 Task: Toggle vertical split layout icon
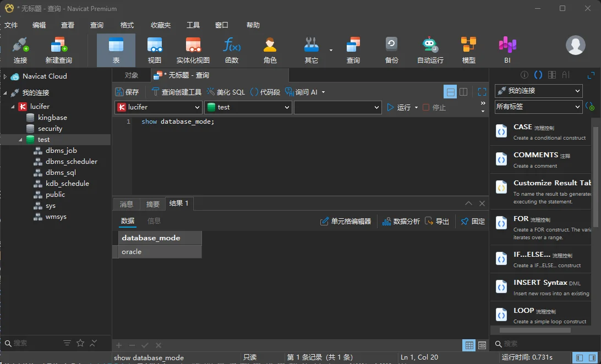pyautogui.click(x=463, y=92)
